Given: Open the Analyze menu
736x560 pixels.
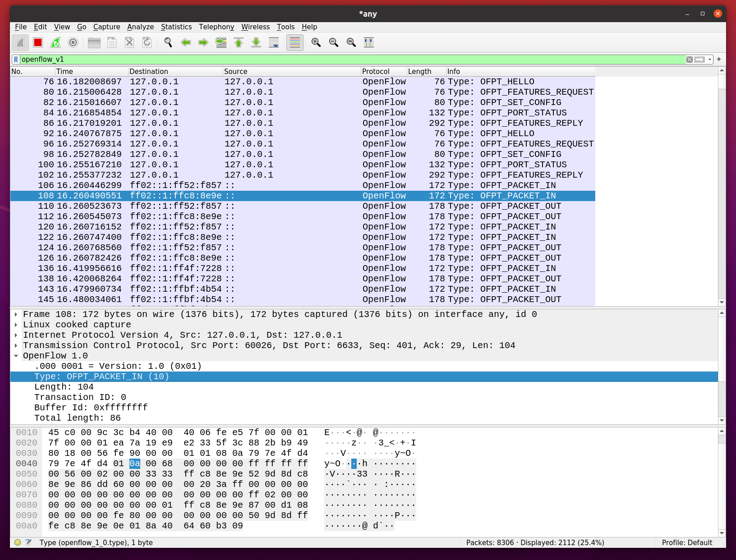Looking at the screenshot, I should pos(141,27).
